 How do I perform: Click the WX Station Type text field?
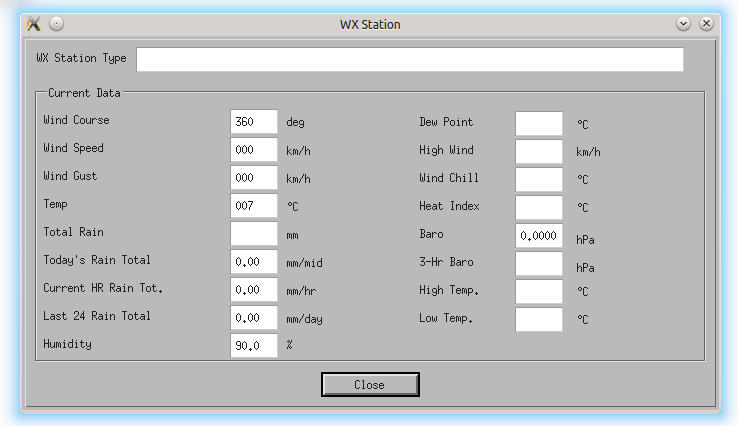point(409,60)
